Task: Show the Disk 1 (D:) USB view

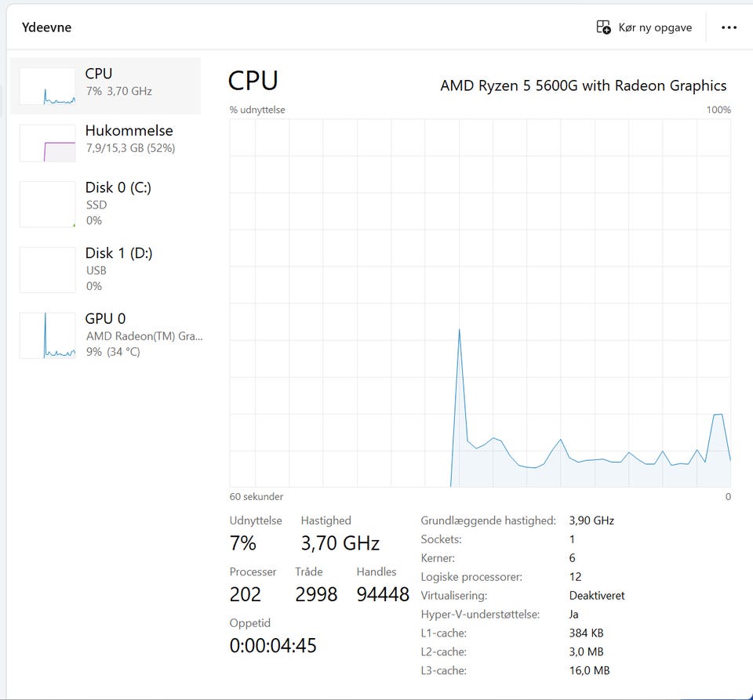Action: tap(118, 253)
